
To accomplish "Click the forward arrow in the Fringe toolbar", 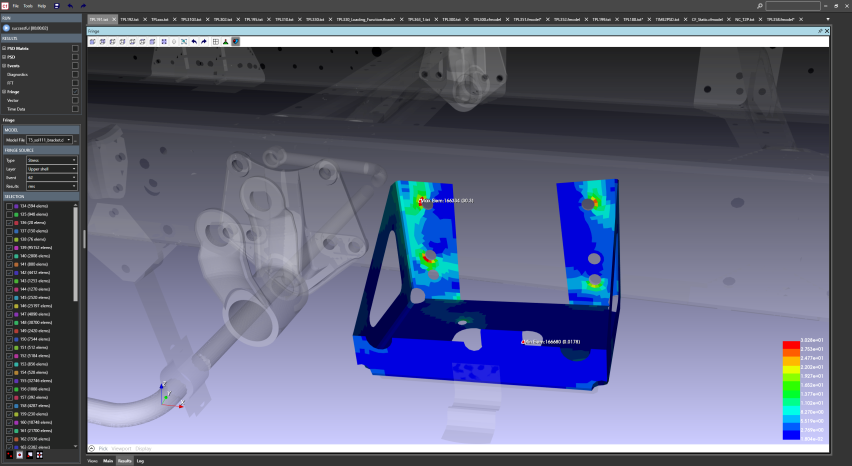I will pyautogui.click(x=204, y=42).
